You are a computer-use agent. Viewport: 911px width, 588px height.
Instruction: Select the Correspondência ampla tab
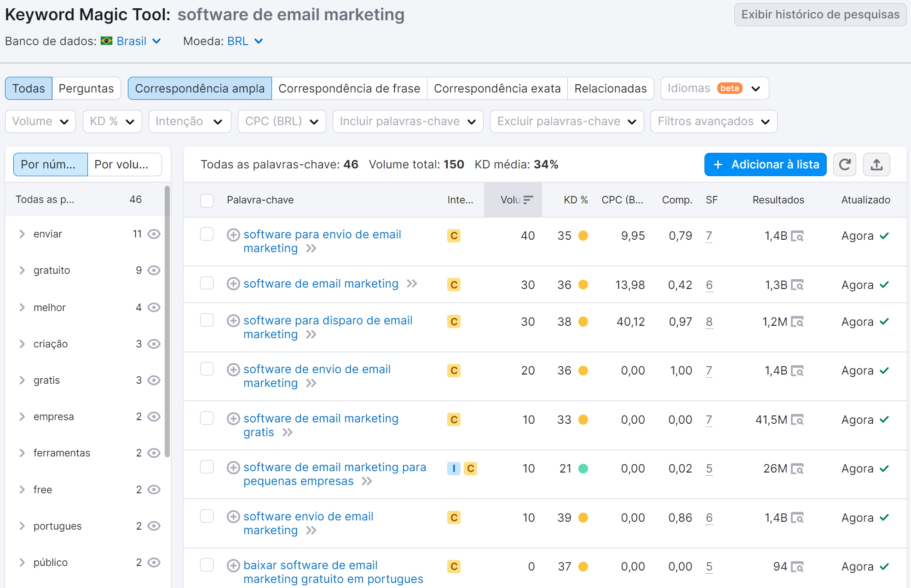pos(199,87)
